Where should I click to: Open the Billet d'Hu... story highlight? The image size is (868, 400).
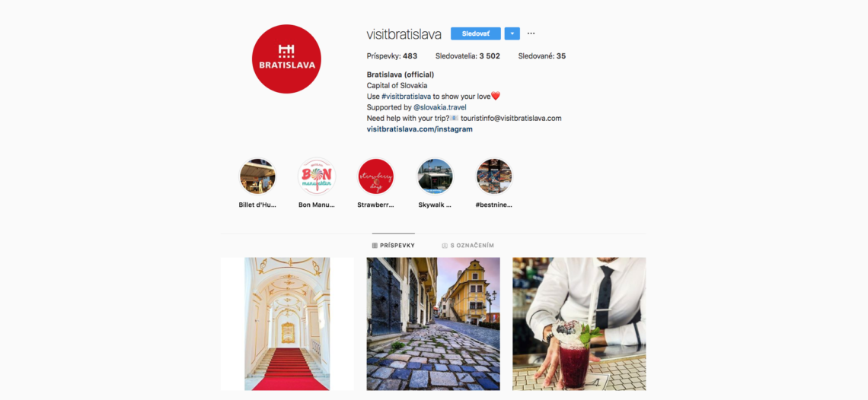(x=257, y=176)
